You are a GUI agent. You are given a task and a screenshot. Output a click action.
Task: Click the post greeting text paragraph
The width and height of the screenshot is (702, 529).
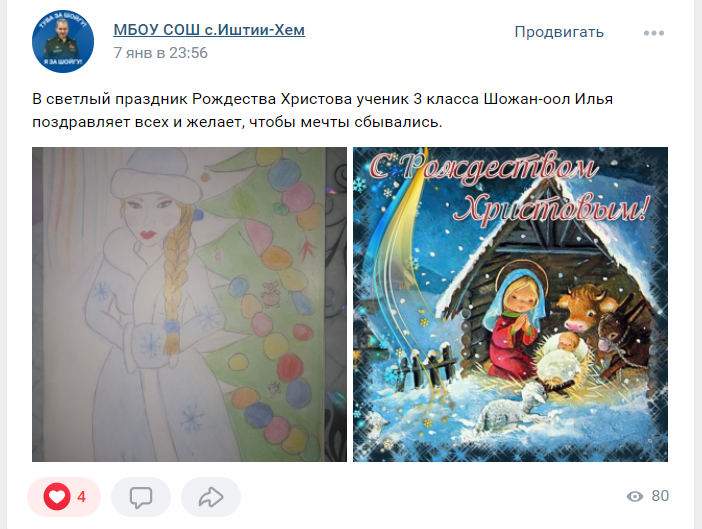pos(322,111)
